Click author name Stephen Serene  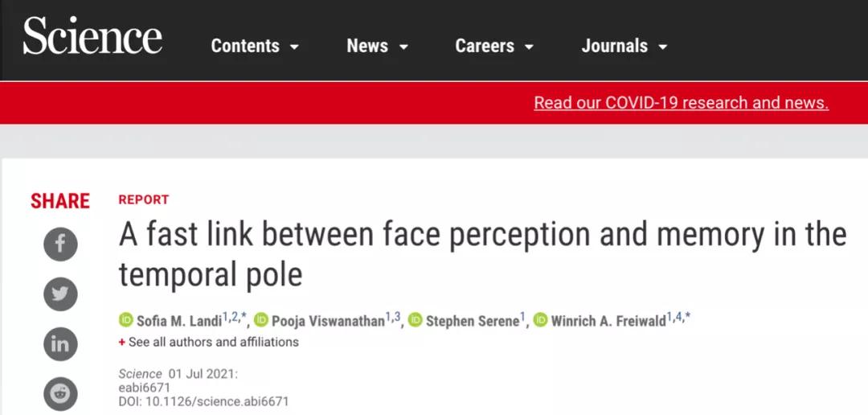(x=472, y=321)
